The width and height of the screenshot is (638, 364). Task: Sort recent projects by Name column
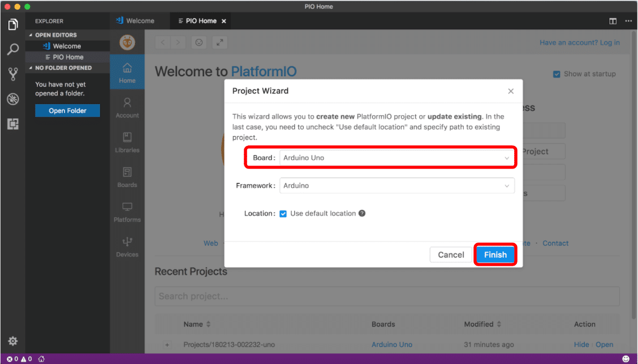click(x=197, y=324)
